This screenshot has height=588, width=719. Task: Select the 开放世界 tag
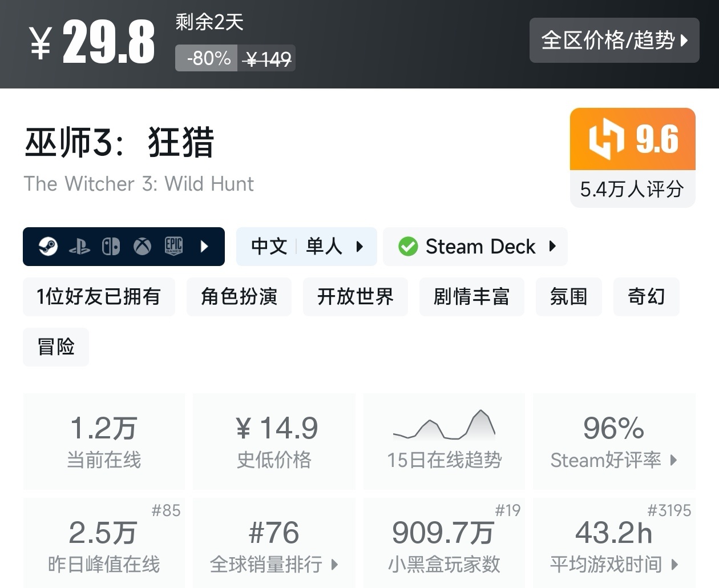(x=355, y=297)
